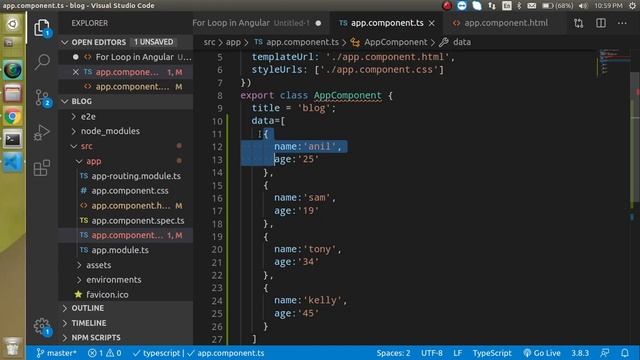The image size is (640, 360).
Task: Open Terminal from the dock
Action: click(13, 140)
